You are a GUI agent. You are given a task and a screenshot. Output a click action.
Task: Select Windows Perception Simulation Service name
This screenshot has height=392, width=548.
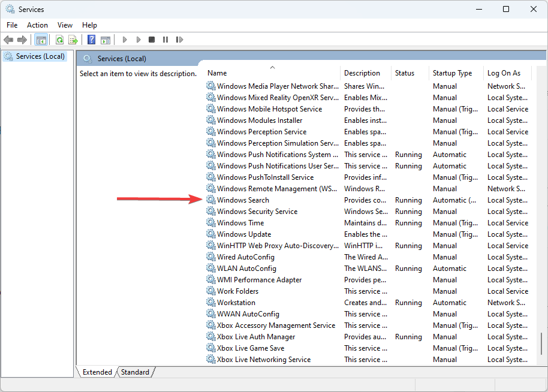[278, 143]
